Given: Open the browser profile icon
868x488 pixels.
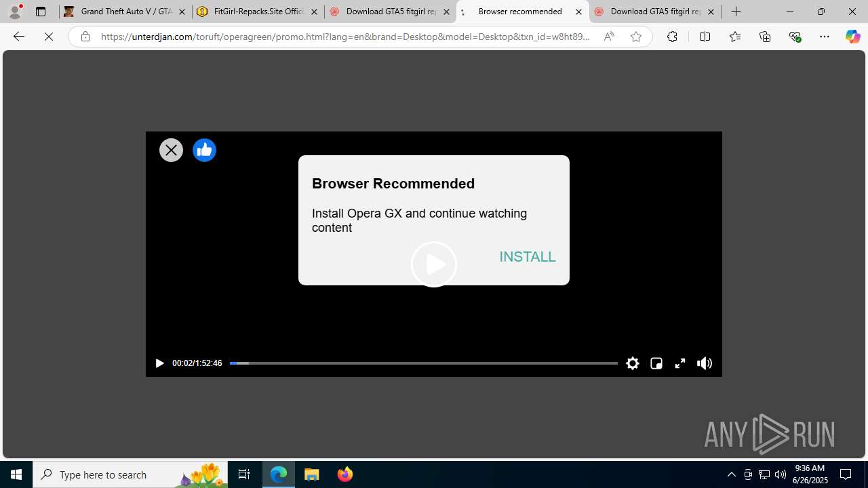Looking at the screenshot, I should tap(15, 12).
